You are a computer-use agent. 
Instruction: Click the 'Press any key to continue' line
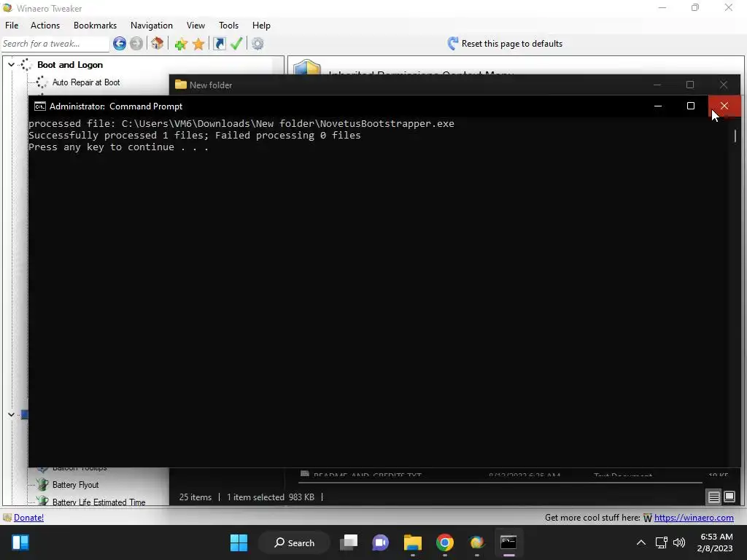click(119, 147)
